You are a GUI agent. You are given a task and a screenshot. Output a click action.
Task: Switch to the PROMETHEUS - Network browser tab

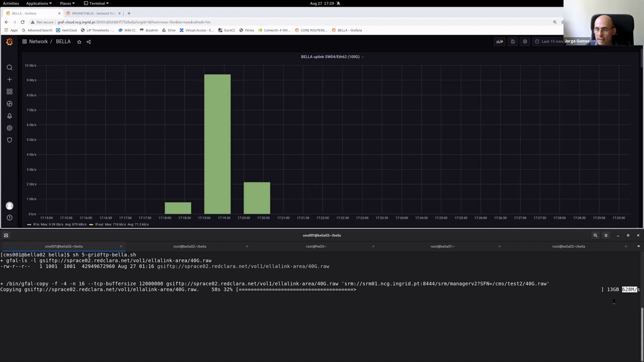[93, 13]
